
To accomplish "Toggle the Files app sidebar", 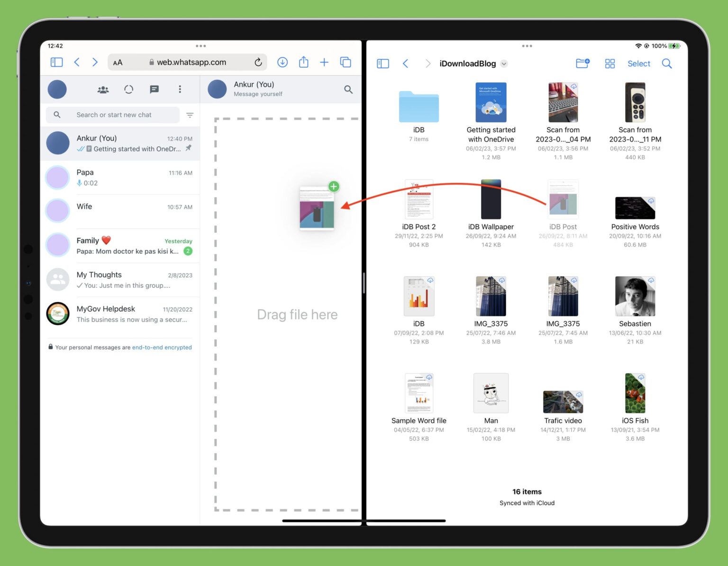I will pyautogui.click(x=383, y=63).
